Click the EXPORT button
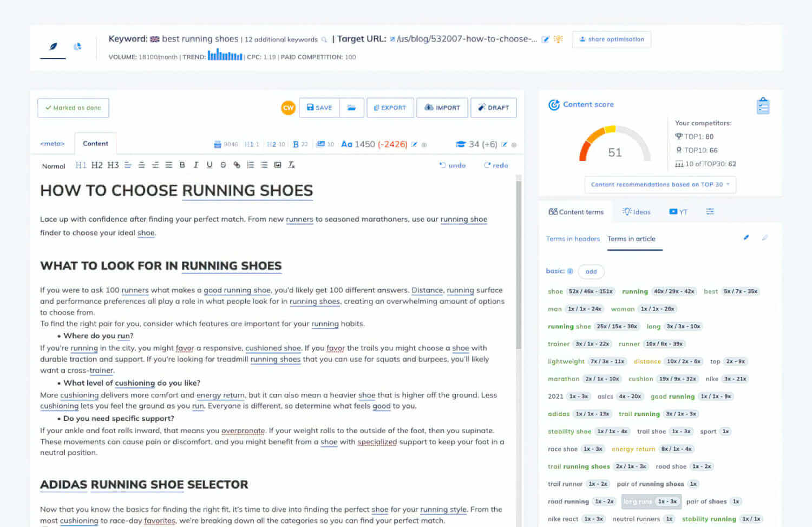 pyautogui.click(x=390, y=107)
